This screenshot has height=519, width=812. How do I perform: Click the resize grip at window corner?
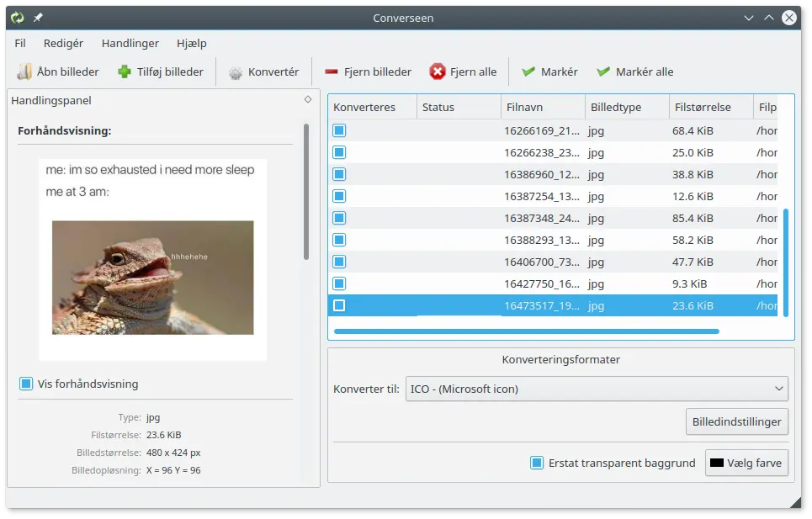(795, 502)
